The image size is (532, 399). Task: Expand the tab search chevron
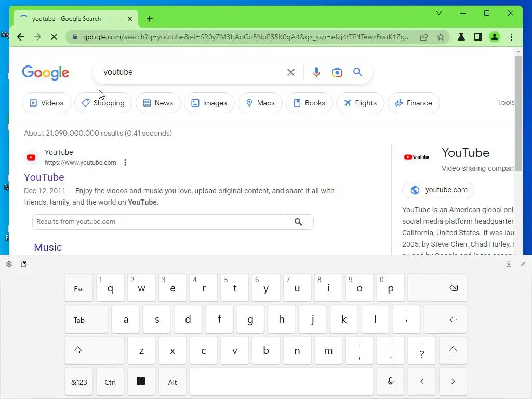point(438,13)
